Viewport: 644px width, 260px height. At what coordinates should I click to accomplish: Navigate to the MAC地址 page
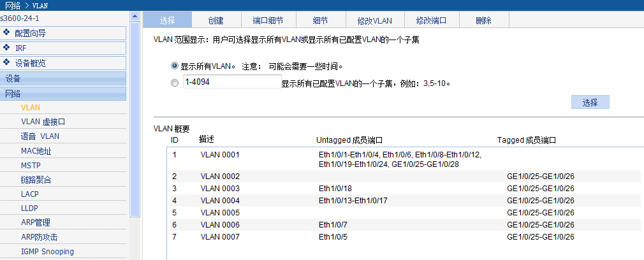pyautogui.click(x=36, y=151)
